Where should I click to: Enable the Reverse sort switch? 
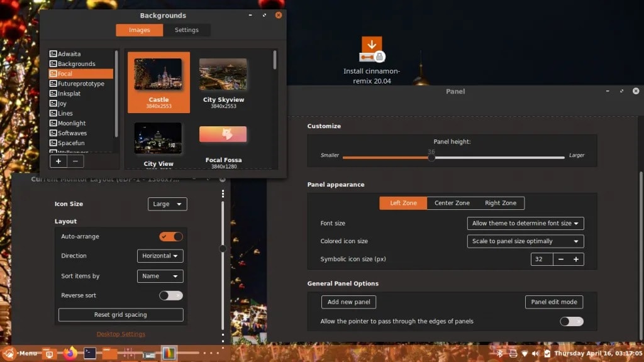pyautogui.click(x=171, y=295)
